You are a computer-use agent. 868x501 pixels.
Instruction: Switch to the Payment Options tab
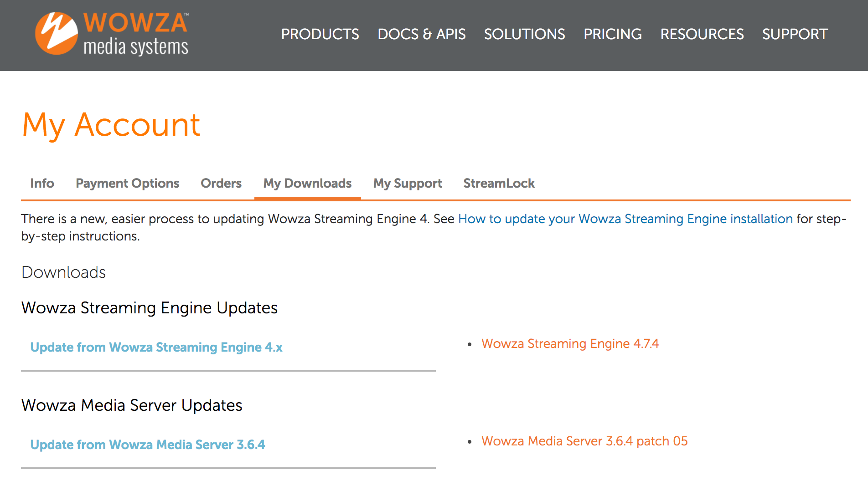click(x=127, y=183)
